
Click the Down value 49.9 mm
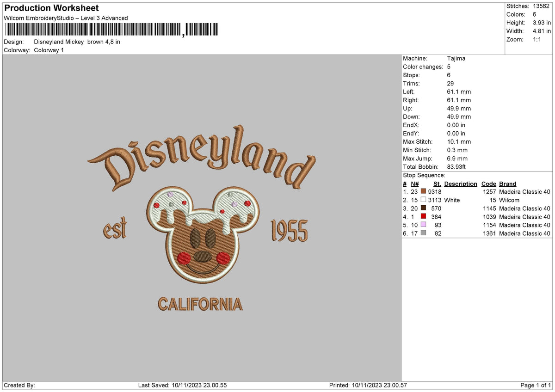[x=459, y=116]
